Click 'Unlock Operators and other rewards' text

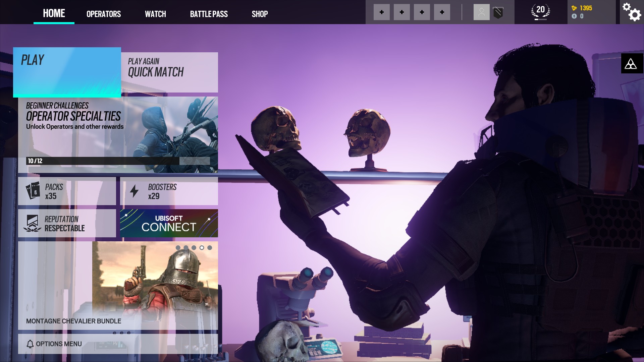75,127
